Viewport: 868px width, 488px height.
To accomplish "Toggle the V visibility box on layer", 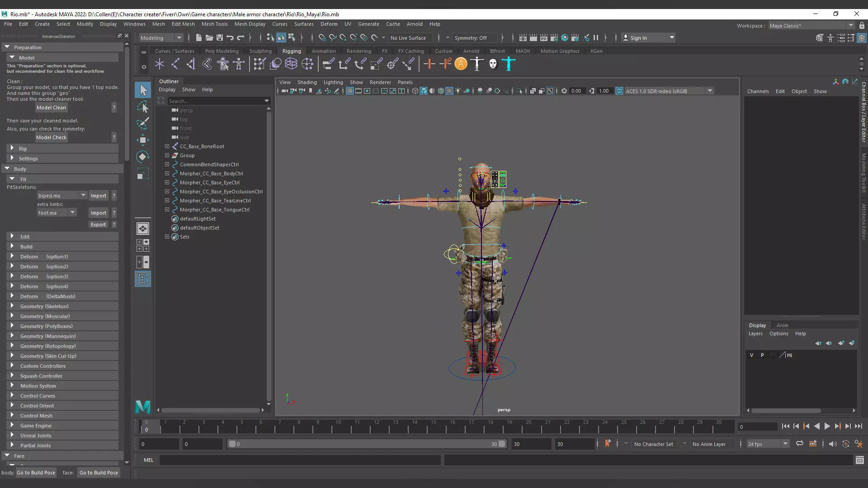I will [x=751, y=355].
